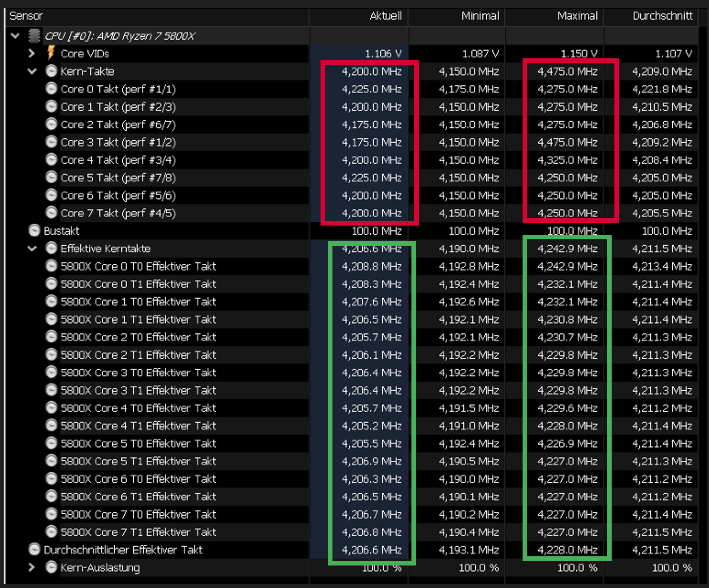The image size is (709, 588).
Task: Click Core 5 T0 maximum value 4,226.9 MHz
Action: pos(568,443)
